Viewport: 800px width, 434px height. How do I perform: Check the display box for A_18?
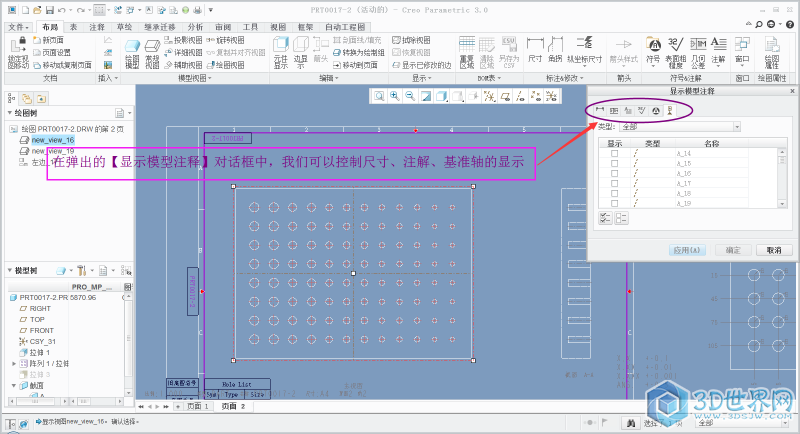[x=614, y=193]
